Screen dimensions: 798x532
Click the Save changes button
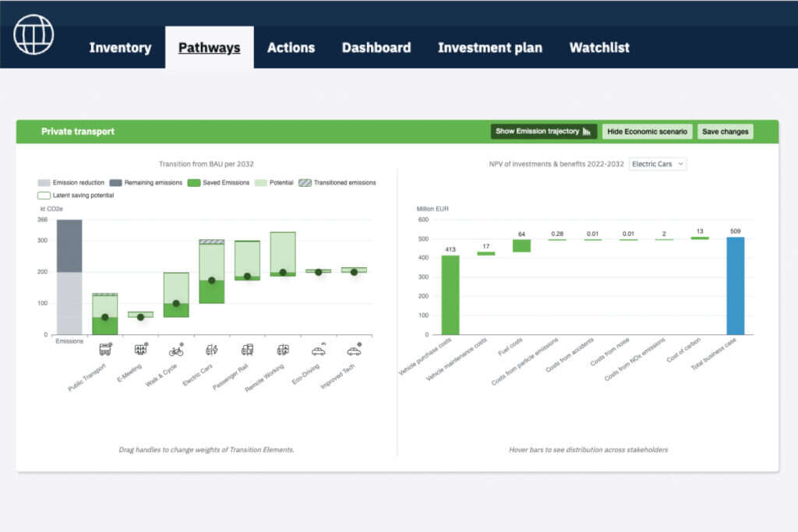click(x=726, y=131)
